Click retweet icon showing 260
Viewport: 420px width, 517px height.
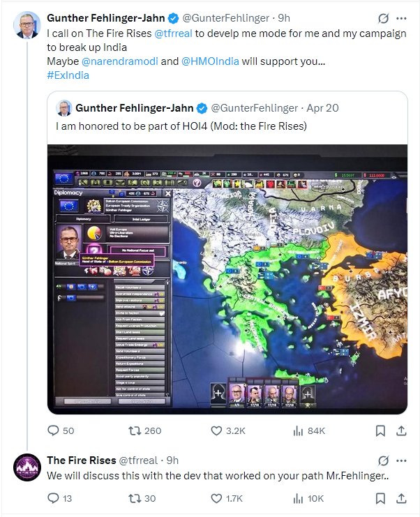[x=135, y=430]
